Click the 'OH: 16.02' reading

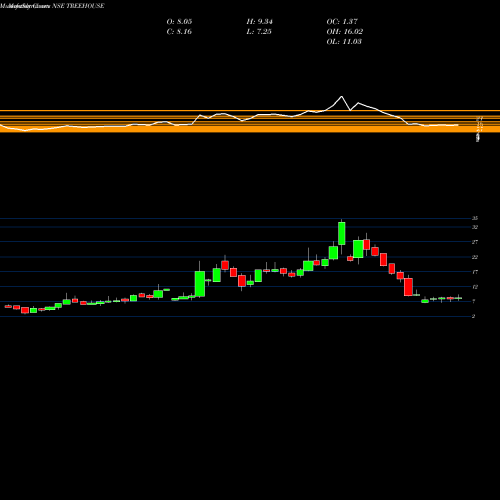click(x=345, y=32)
